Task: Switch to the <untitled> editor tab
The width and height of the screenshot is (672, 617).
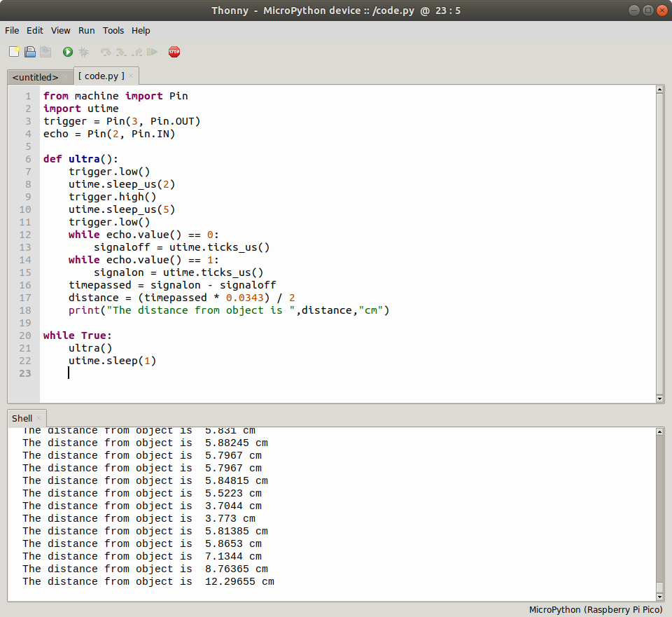Action: pos(35,76)
